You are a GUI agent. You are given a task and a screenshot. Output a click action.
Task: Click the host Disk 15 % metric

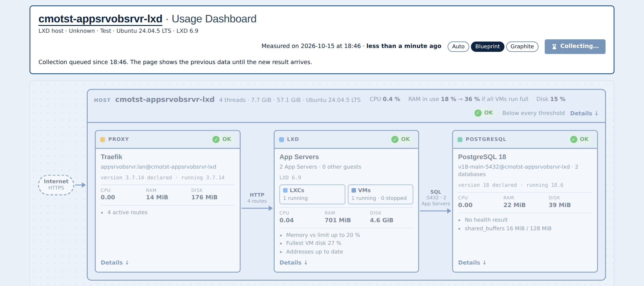[551, 99]
